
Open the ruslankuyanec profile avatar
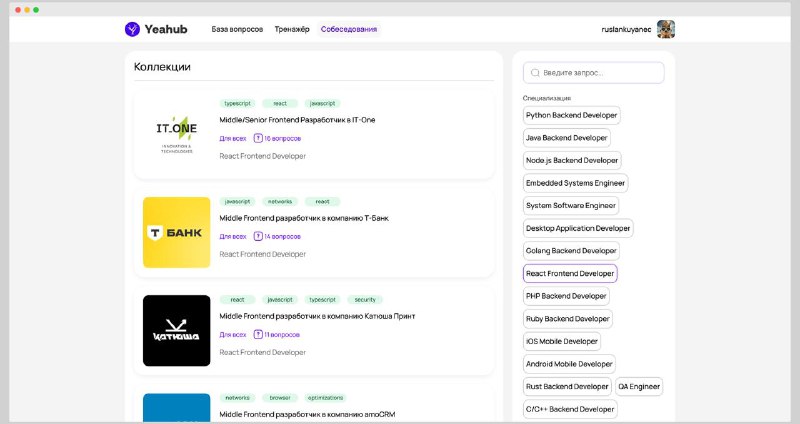pos(666,29)
